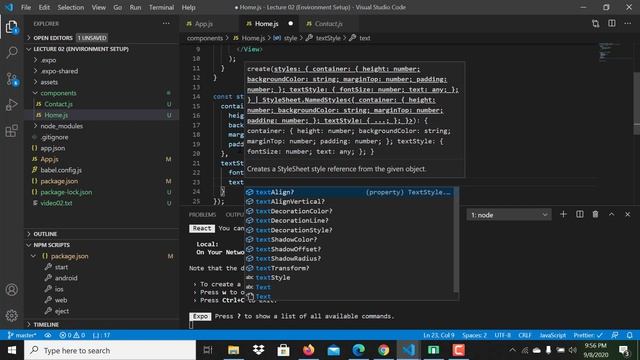Expand the Outline section
Viewport: 640px width, 360px height.
101,234
